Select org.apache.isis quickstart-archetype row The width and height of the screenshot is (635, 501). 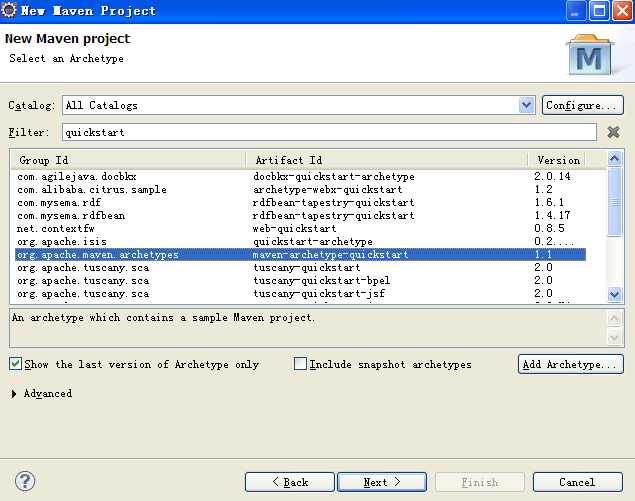pos(300,241)
